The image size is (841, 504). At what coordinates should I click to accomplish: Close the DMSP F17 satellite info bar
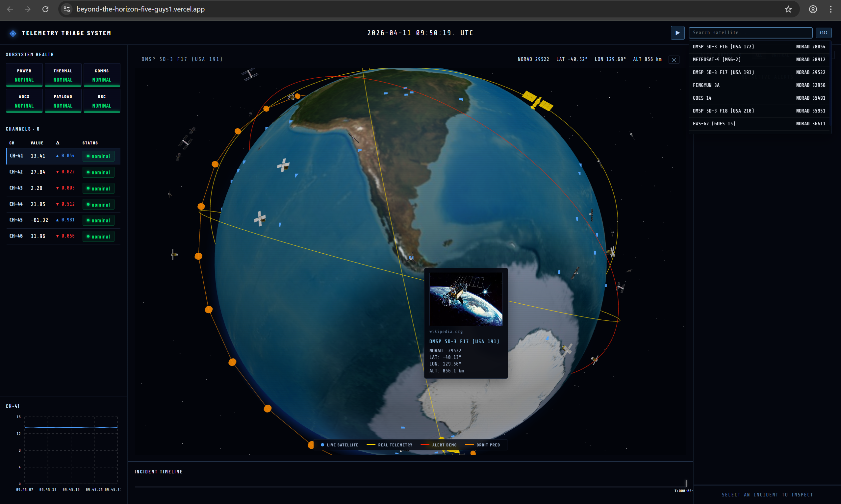(674, 60)
